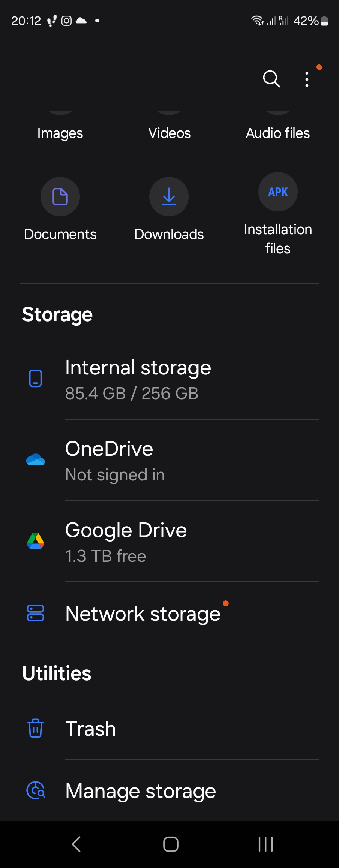
Task: Tap the OneDrive cloud icon
Action: (x=36, y=459)
